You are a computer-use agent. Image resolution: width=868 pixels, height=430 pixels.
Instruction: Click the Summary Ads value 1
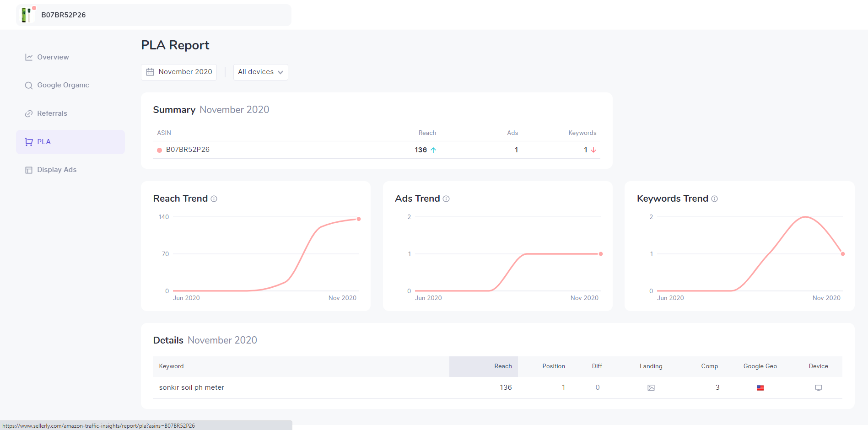(x=517, y=150)
